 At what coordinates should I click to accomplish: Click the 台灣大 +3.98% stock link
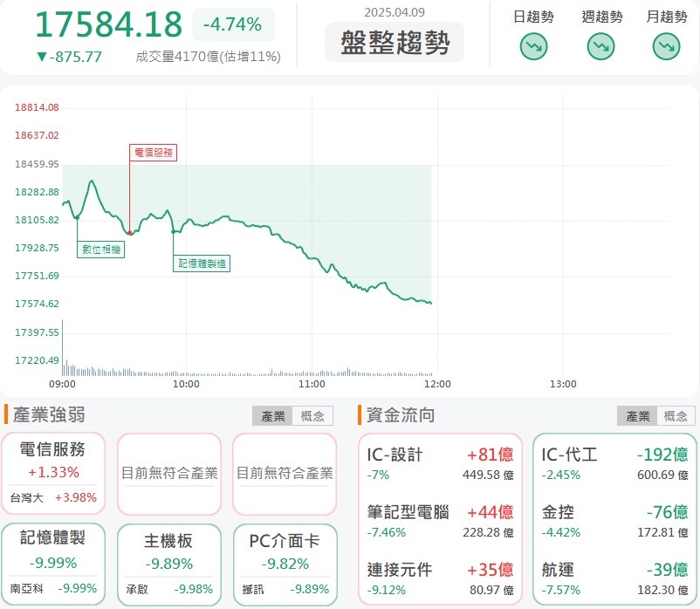[53, 497]
